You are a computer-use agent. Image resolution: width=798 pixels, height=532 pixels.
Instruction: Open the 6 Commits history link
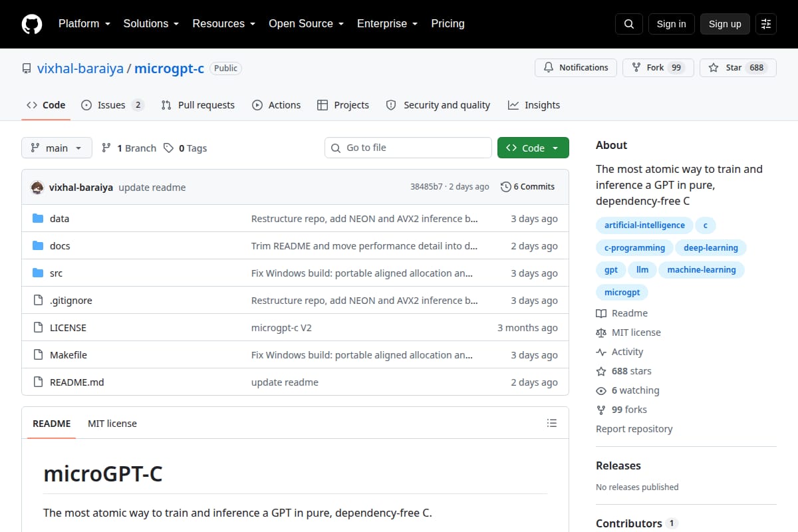point(528,187)
